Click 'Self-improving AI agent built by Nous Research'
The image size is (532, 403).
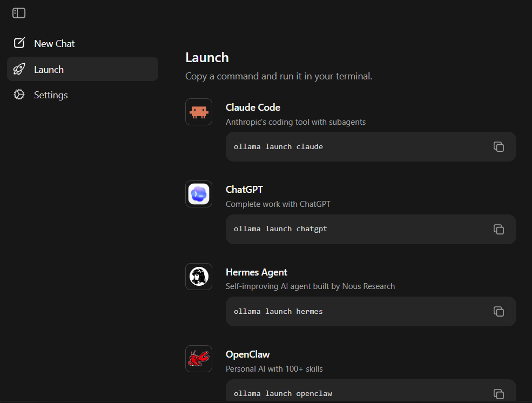310,286
